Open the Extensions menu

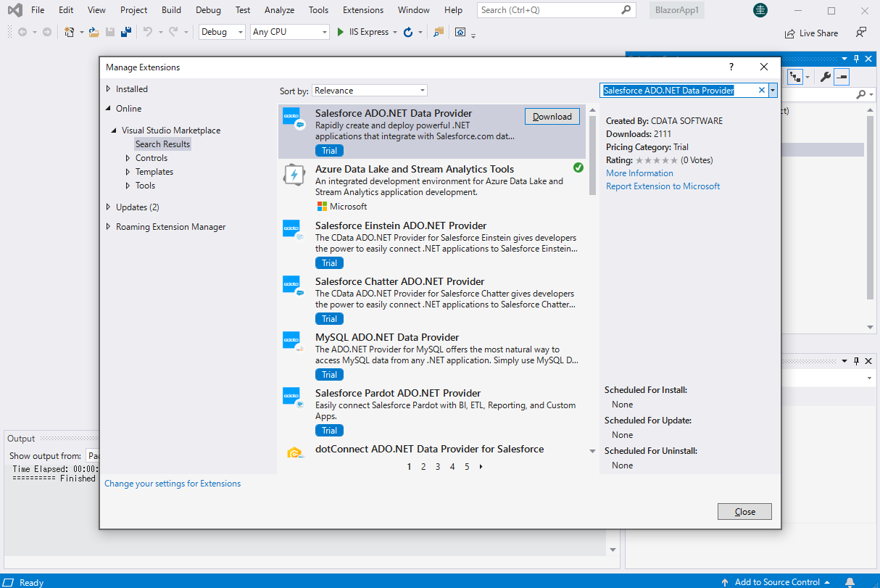pos(363,10)
